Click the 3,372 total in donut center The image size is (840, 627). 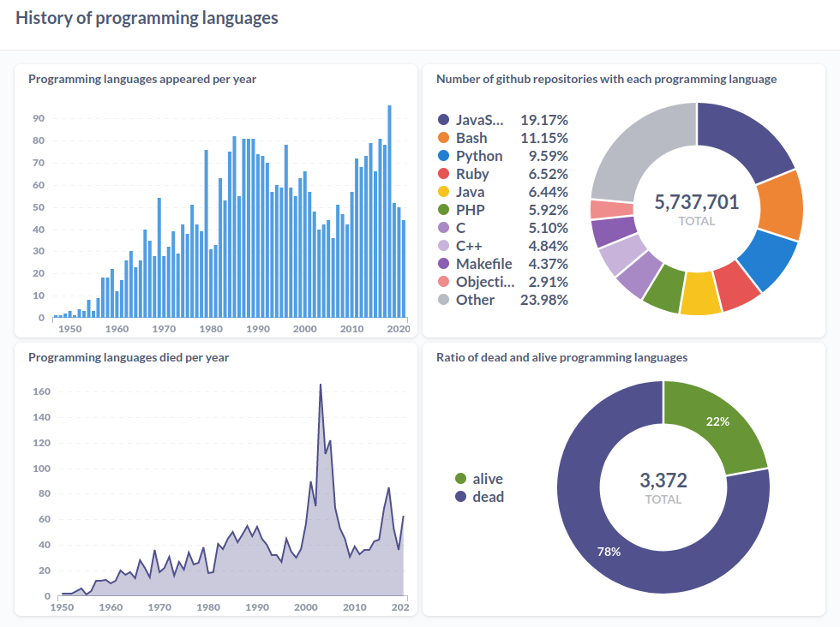[x=663, y=481]
